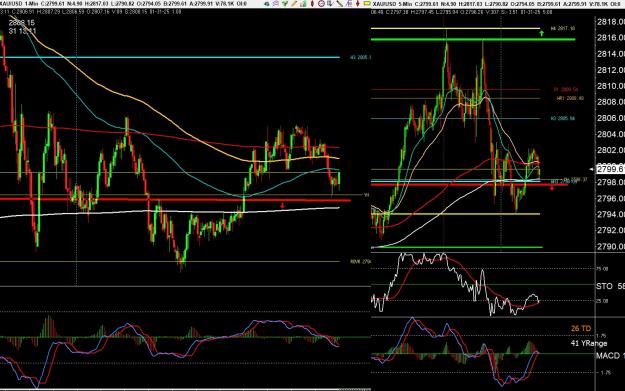Select the yellow top line on 5-Min chart
625x391 pixels.
455,28
